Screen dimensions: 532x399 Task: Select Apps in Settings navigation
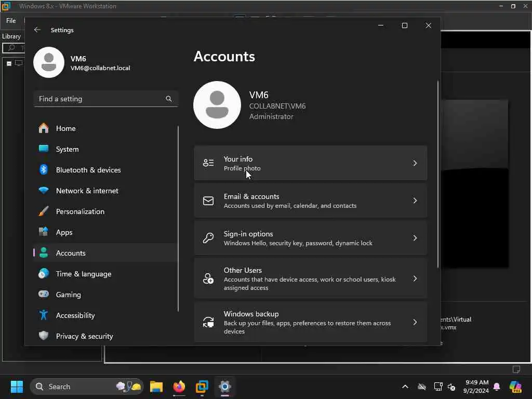105,232
